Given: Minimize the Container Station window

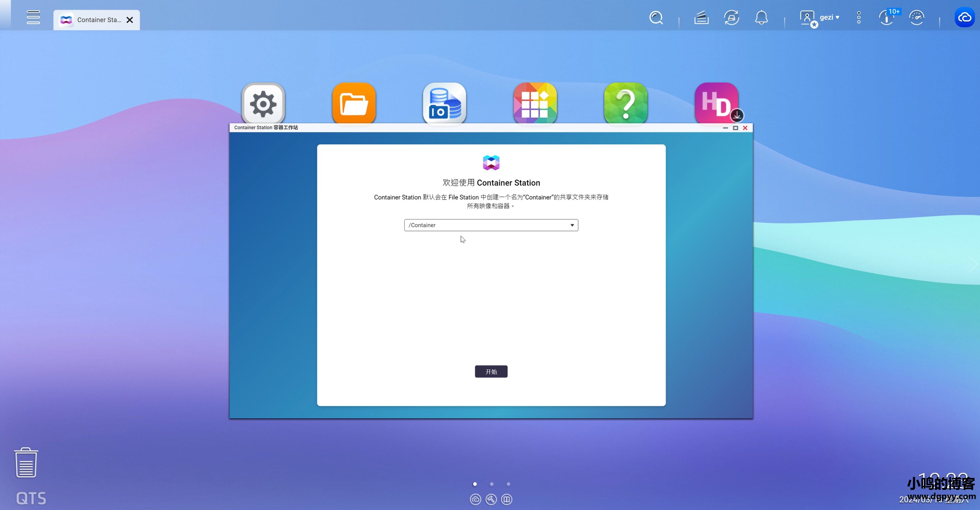Looking at the screenshot, I should coord(725,128).
